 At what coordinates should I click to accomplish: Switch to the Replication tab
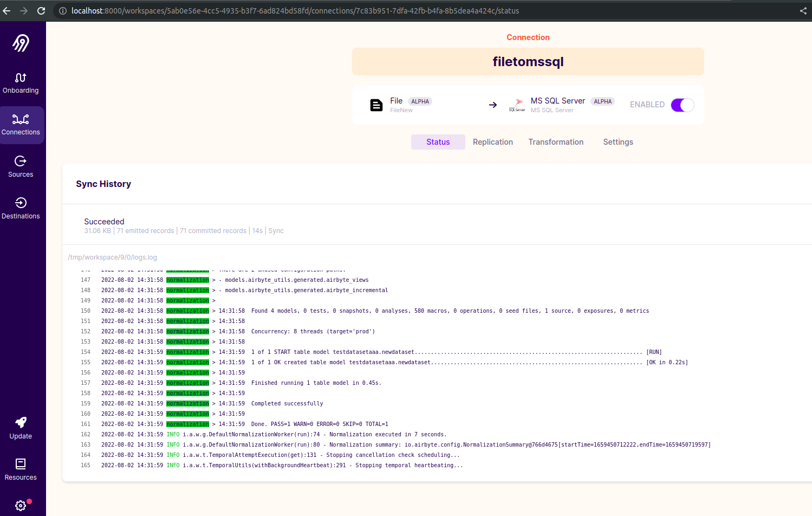coord(493,142)
